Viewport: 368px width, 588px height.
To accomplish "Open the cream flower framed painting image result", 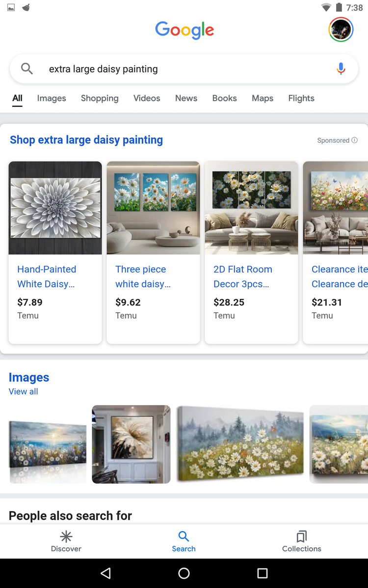I will pos(131,444).
